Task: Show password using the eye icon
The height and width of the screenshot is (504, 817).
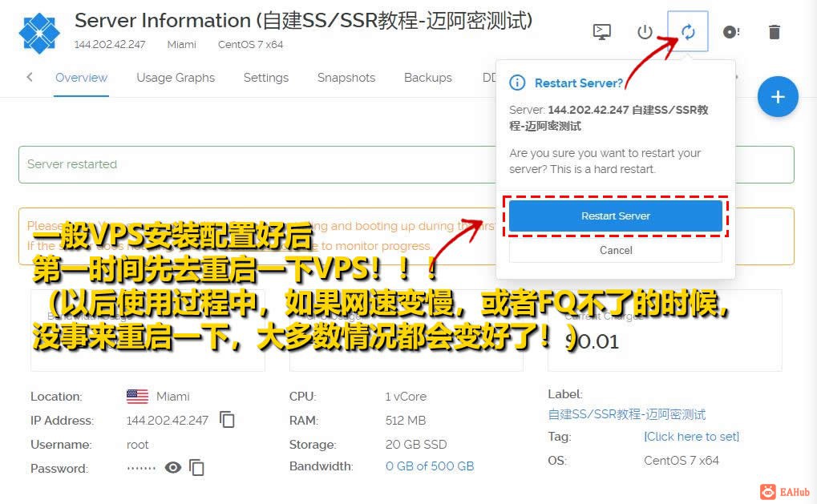Action: coord(173,468)
